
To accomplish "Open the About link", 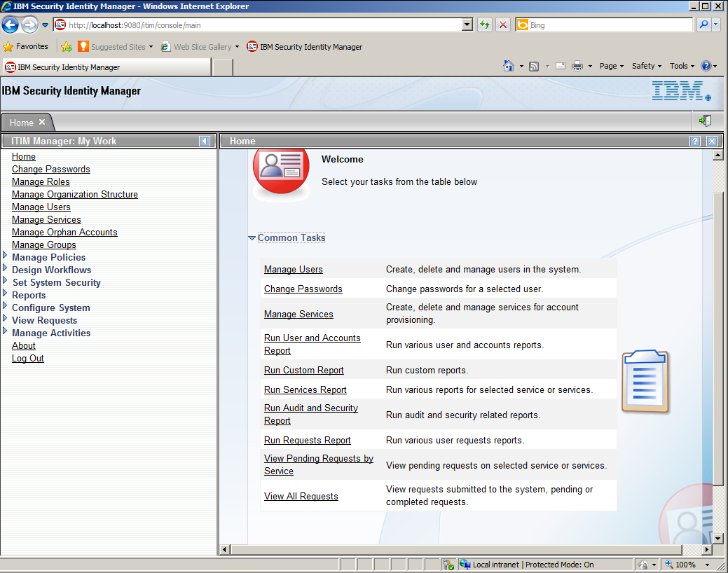I will pos(24,345).
